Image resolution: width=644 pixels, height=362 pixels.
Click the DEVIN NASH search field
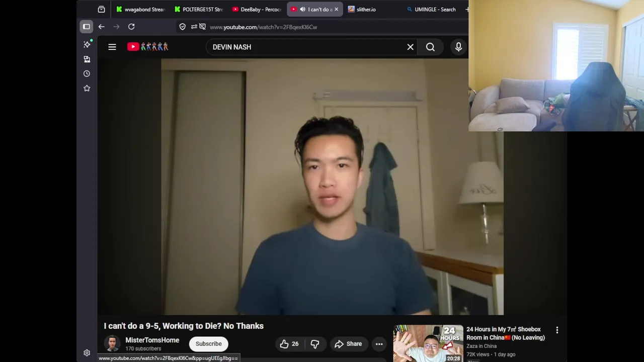[307, 47]
